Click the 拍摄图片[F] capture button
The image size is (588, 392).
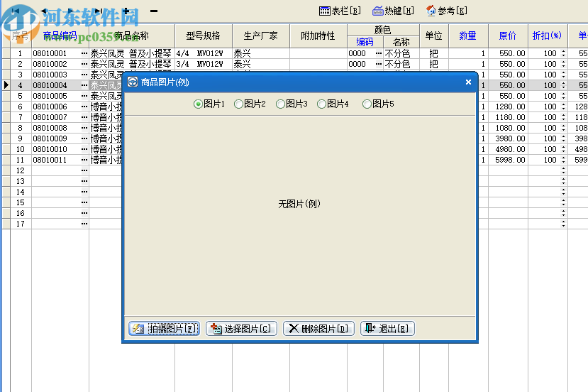[165, 329]
